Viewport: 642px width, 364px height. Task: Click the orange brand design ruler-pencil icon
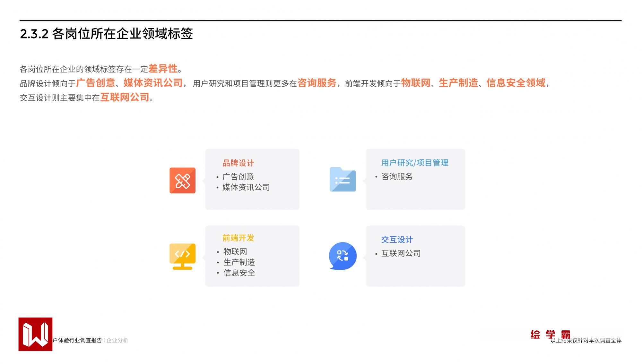pos(182,181)
